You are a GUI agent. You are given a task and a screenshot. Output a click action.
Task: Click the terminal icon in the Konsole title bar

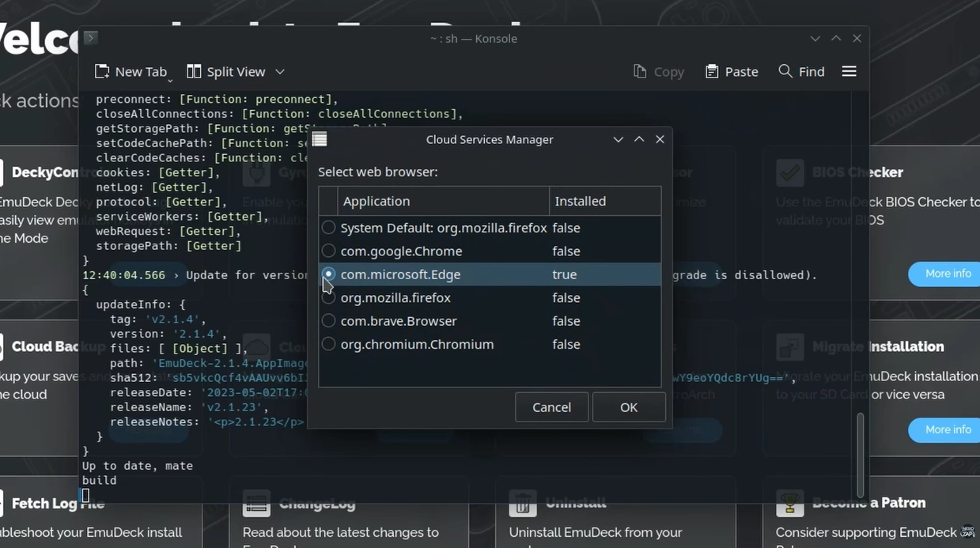coord(90,38)
